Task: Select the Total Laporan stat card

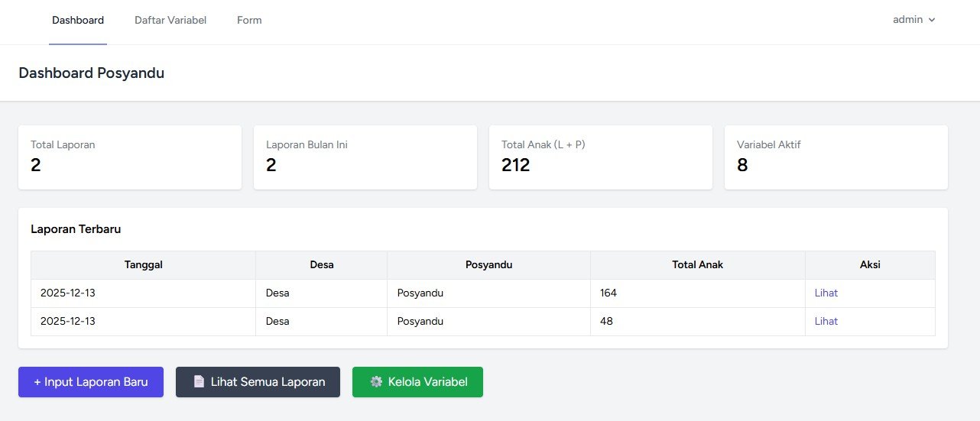Action: pos(130,157)
